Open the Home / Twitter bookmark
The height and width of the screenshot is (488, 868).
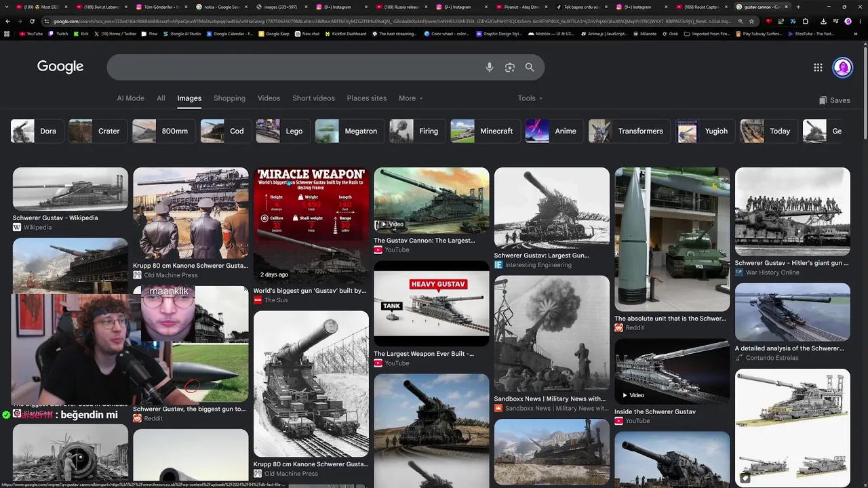[115, 33]
